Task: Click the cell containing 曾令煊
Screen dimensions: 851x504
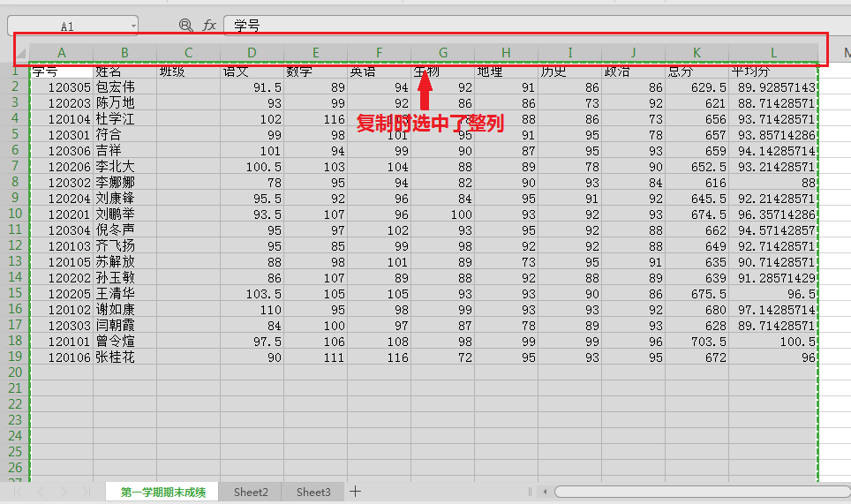Action: [x=115, y=342]
